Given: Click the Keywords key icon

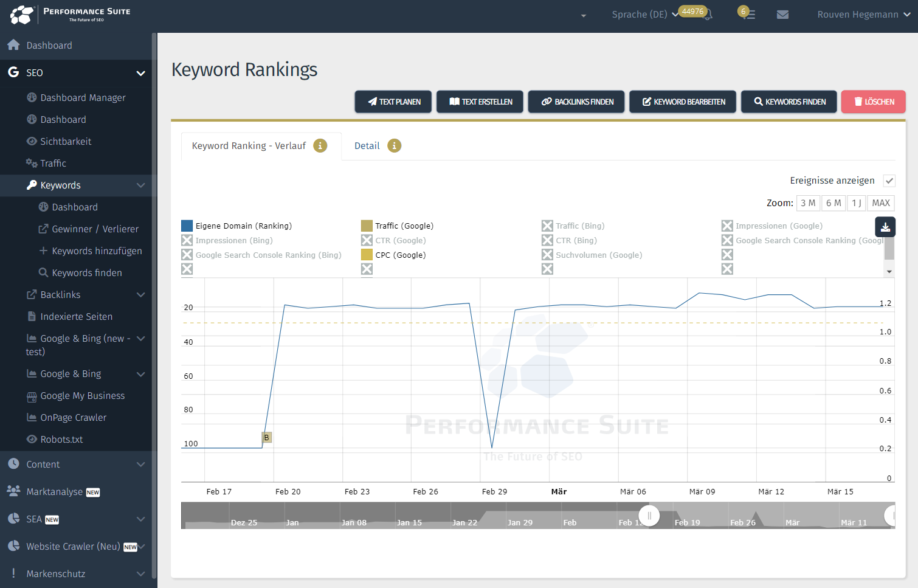Looking at the screenshot, I should click(32, 185).
